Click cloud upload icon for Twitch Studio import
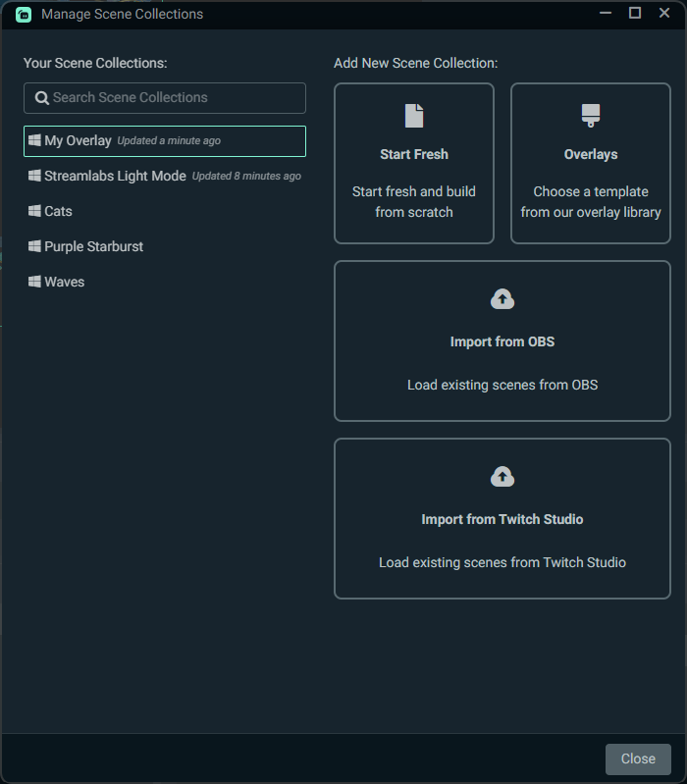 [x=502, y=477]
